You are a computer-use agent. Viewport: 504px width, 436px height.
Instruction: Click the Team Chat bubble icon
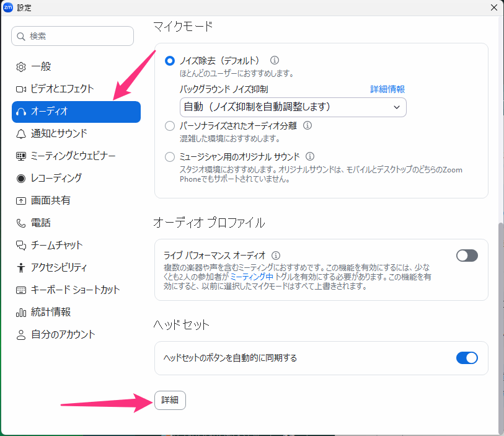coord(21,245)
